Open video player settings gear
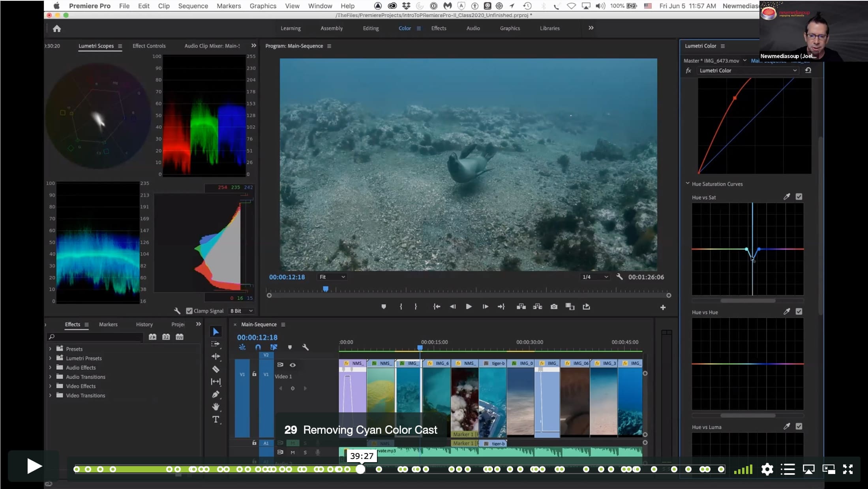The height and width of the screenshot is (489, 868). [x=767, y=469]
